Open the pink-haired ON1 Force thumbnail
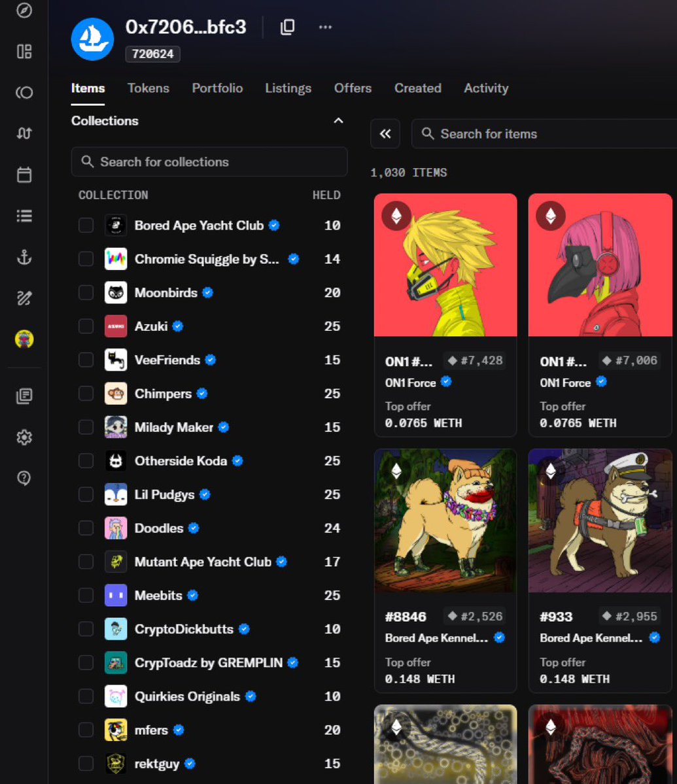 click(x=600, y=265)
